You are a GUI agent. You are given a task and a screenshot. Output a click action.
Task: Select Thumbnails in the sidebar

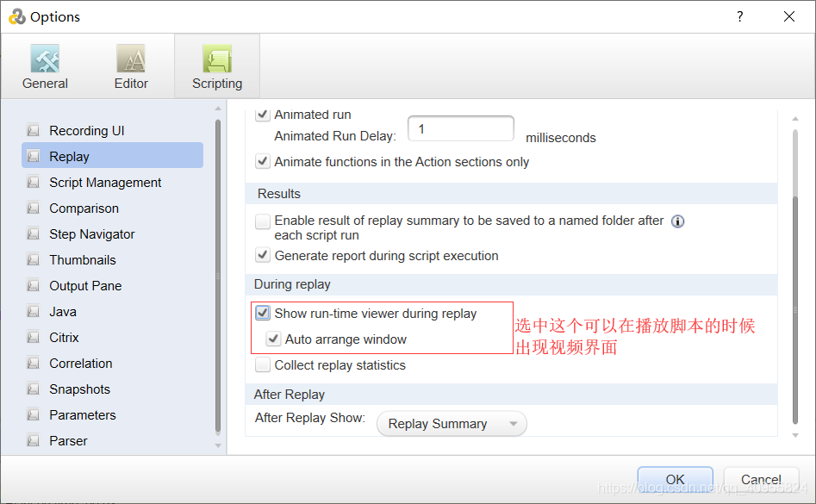coord(112,259)
